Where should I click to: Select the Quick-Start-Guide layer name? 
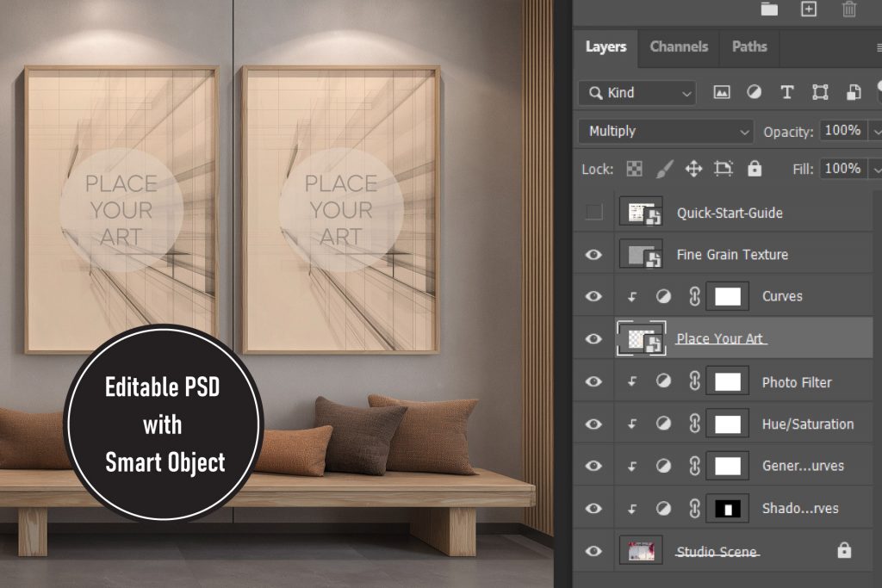(x=730, y=213)
